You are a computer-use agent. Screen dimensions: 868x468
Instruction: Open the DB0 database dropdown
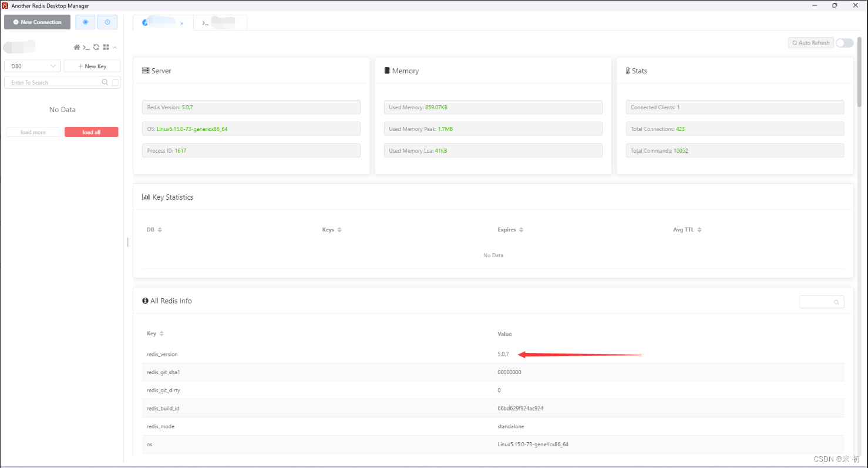[32, 66]
